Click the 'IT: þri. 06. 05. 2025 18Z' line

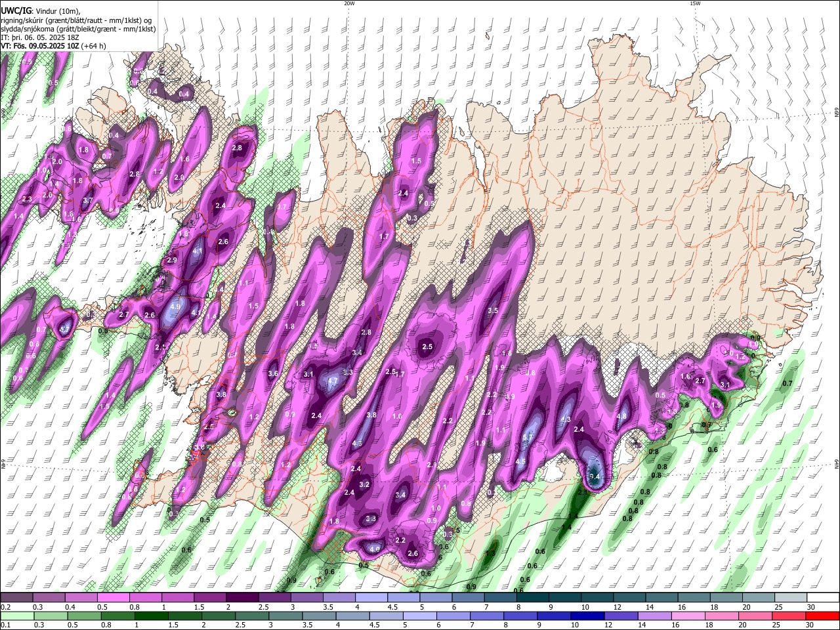tap(40, 37)
